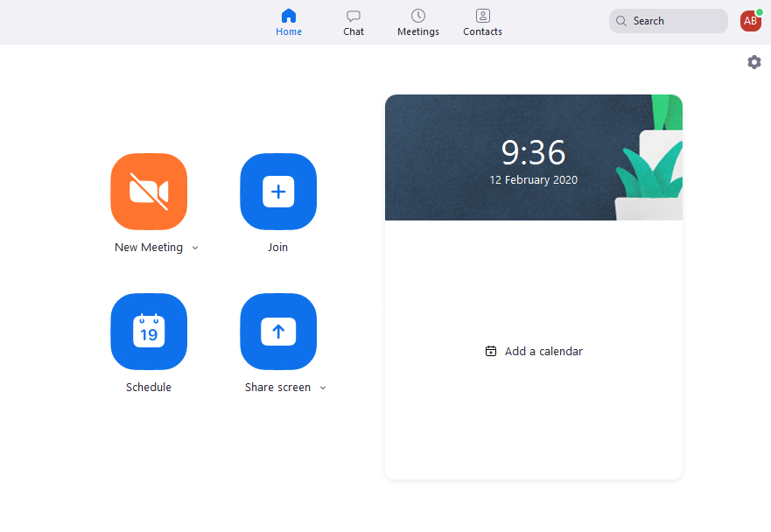Open the Schedule meeting calendar icon
Image resolution: width=771 pixels, height=532 pixels.
pyautogui.click(x=148, y=332)
